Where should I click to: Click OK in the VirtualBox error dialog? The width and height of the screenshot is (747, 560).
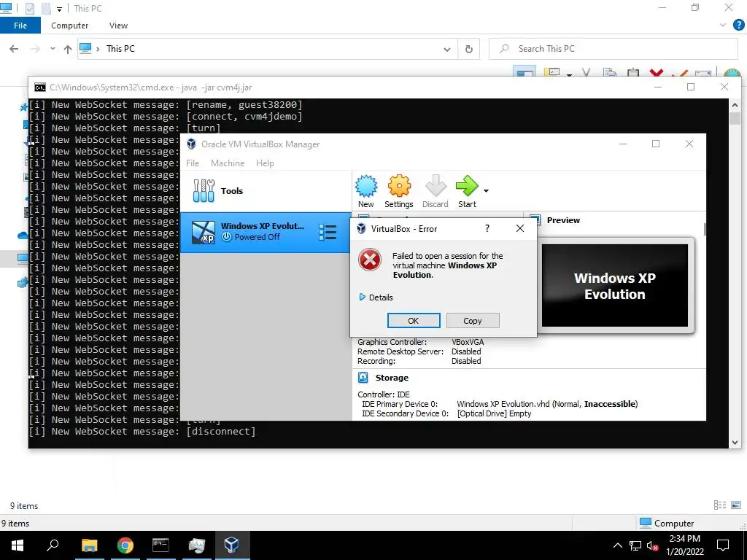point(413,321)
